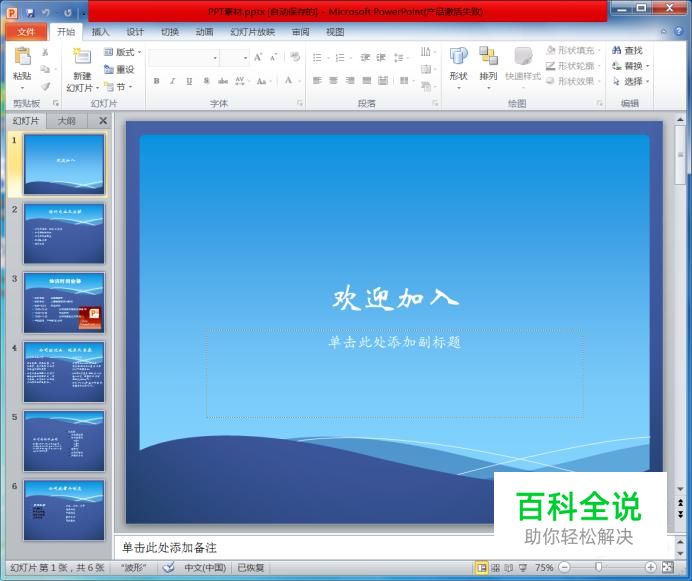The height and width of the screenshot is (581, 692).
Task: Open the Line Spacing menu
Action: pos(401,57)
